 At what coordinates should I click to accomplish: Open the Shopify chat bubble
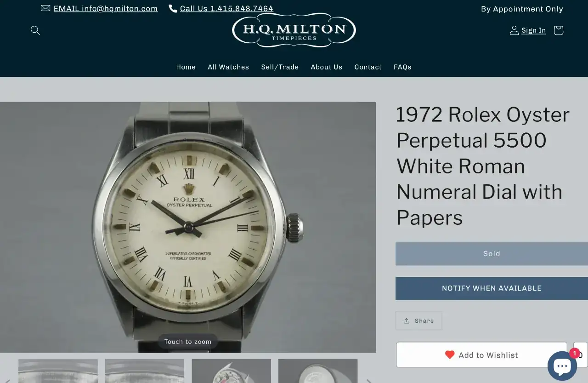pos(562,366)
